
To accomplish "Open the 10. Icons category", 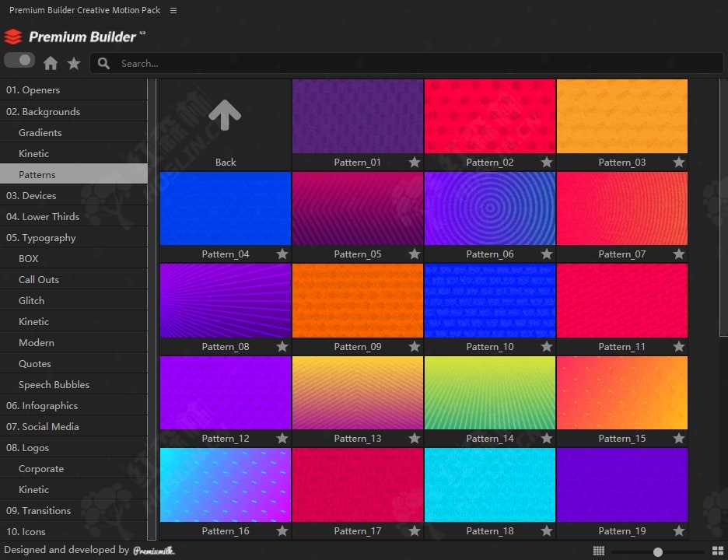I will tap(74, 531).
